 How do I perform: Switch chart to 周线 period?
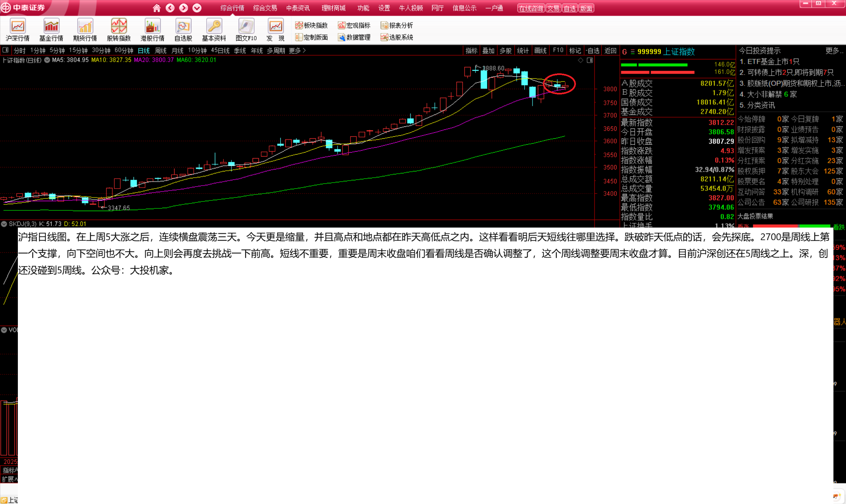[160, 51]
